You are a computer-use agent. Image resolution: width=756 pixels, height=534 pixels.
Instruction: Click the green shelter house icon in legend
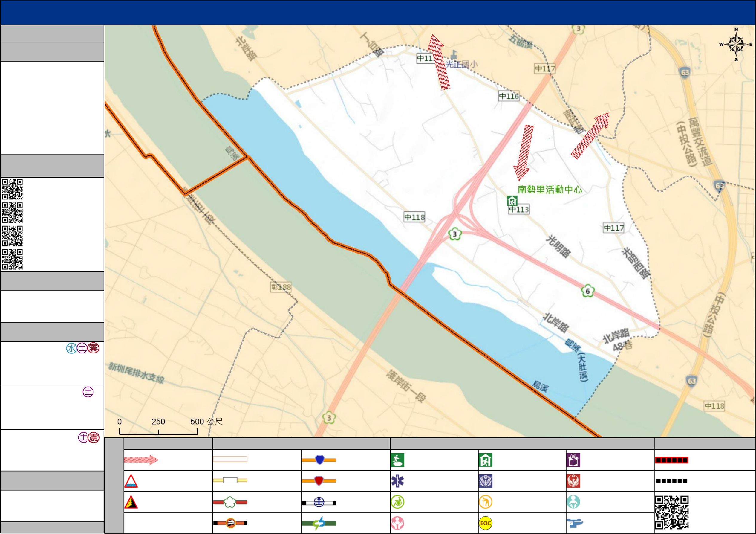click(x=486, y=460)
